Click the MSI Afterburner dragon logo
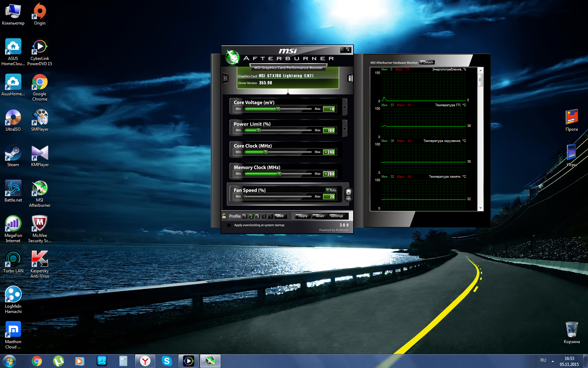 coord(232,57)
